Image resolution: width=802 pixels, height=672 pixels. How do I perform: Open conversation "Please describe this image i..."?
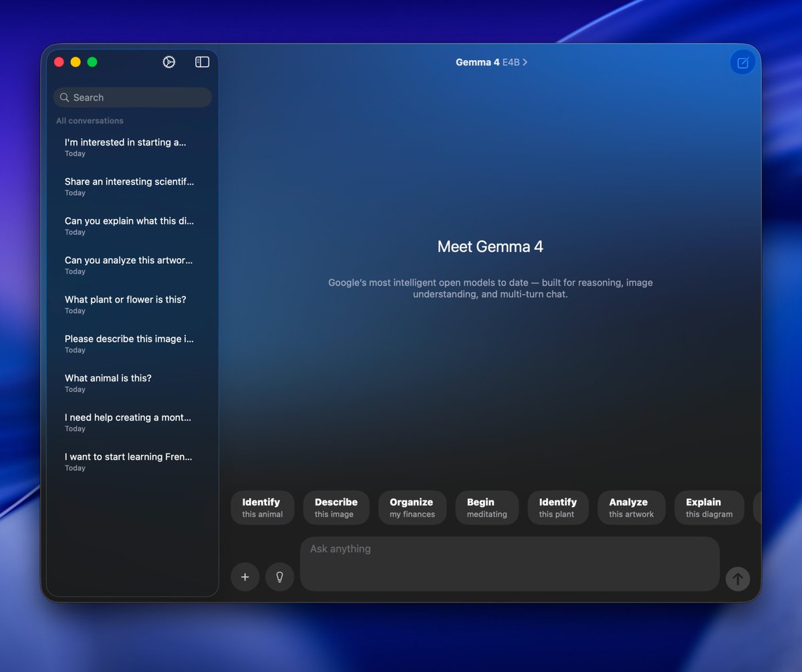[132, 344]
